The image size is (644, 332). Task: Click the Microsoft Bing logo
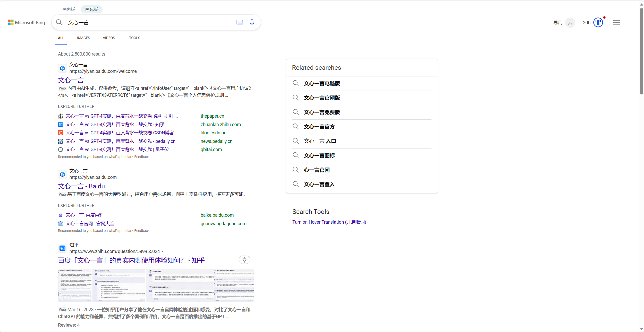click(x=26, y=22)
